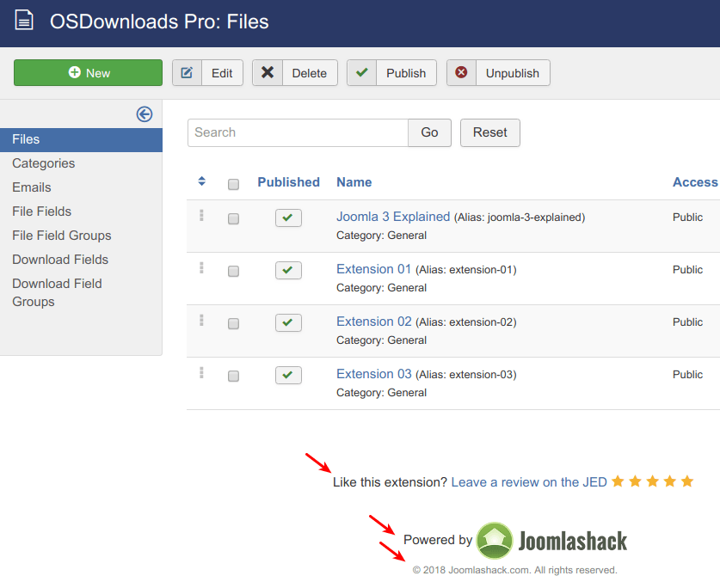720x588 pixels.
Task: Click the green checkmark Publish icon in toolbar
Action: (362, 72)
